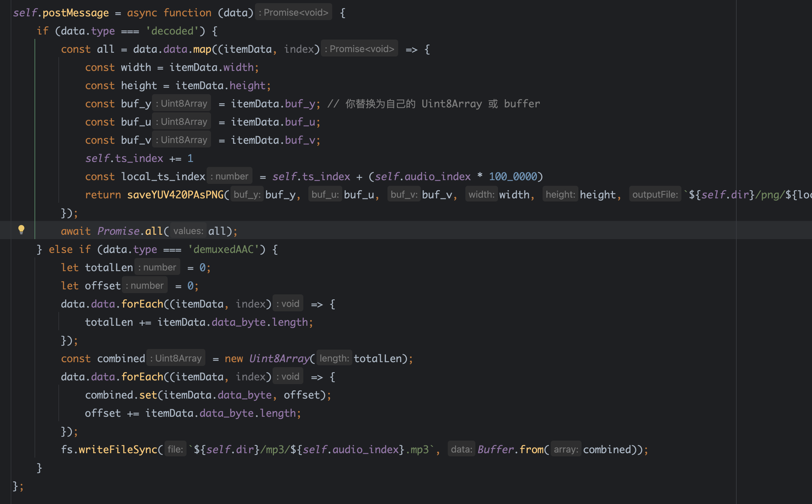The image size is (812, 504).
Task: Click the Uint8Array type hint beside buf_v
Action: [x=181, y=140]
